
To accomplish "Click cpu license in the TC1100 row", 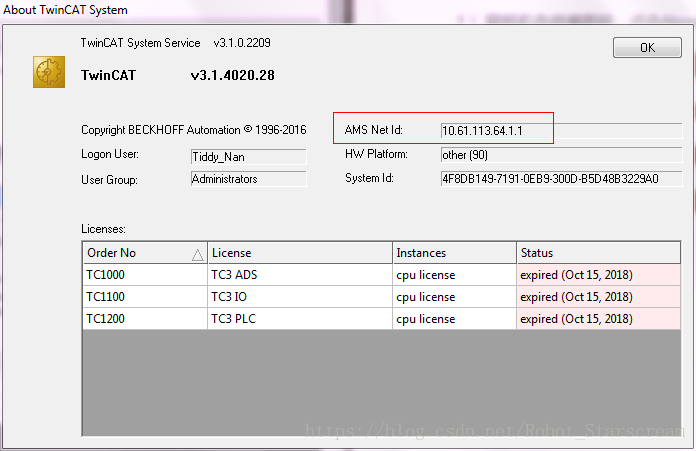I will pos(455,297).
